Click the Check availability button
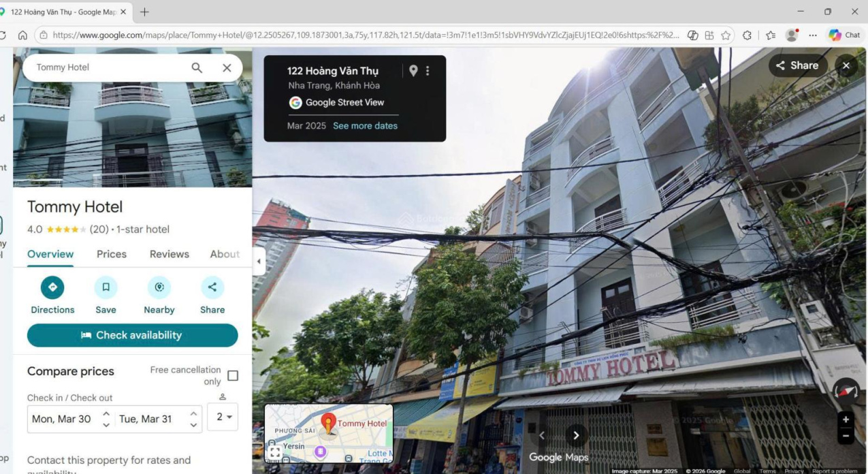The height and width of the screenshot is (474, 868). coord(132,335)
